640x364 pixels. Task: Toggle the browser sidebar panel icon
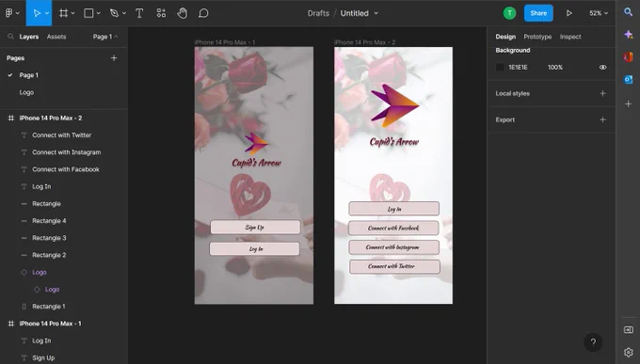[629, 330]
